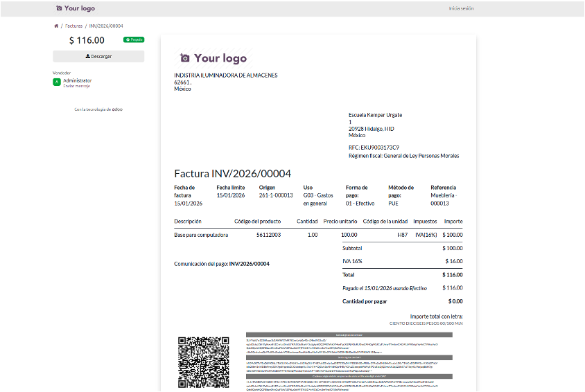Open Enviar mensaje link under Administrator
The image size is (585, 392).
76,86
